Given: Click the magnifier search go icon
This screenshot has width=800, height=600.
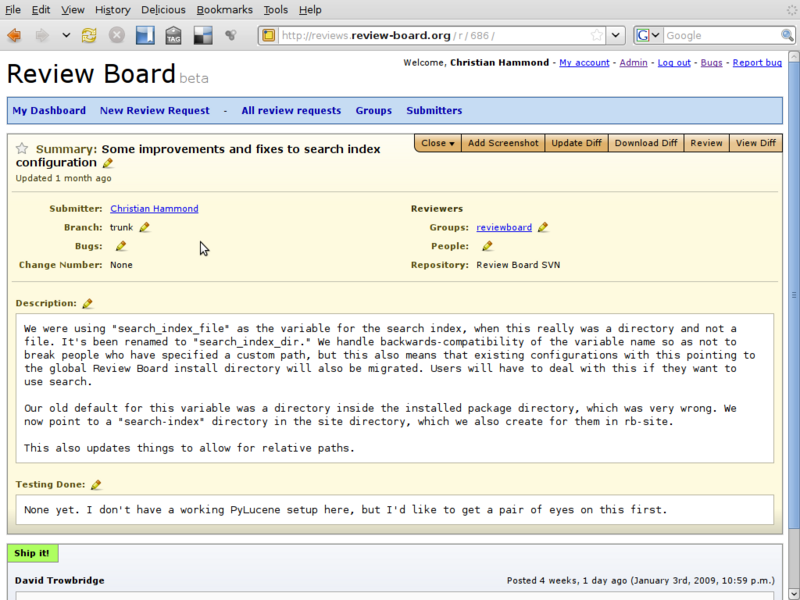Looking at the screenshot, I should [787, 35].
